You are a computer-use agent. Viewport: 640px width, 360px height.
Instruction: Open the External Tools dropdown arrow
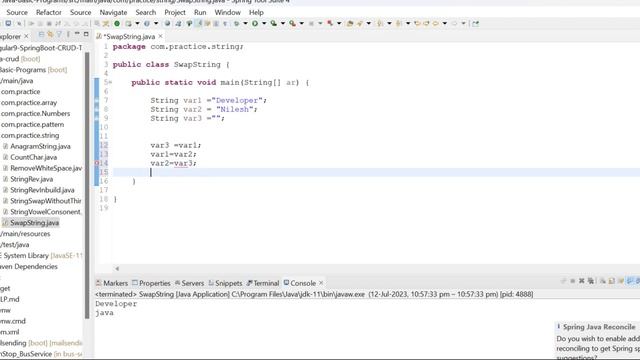(302, 23)
